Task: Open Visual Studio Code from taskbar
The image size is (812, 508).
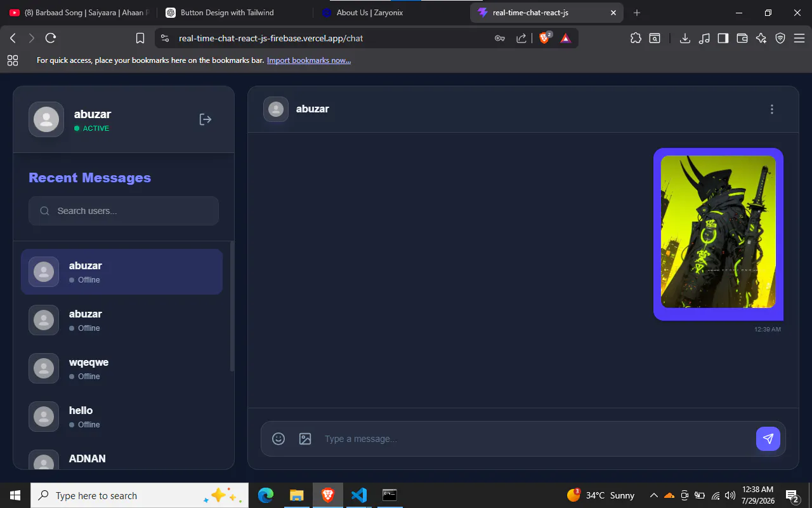Action: [x=359, y=495]
